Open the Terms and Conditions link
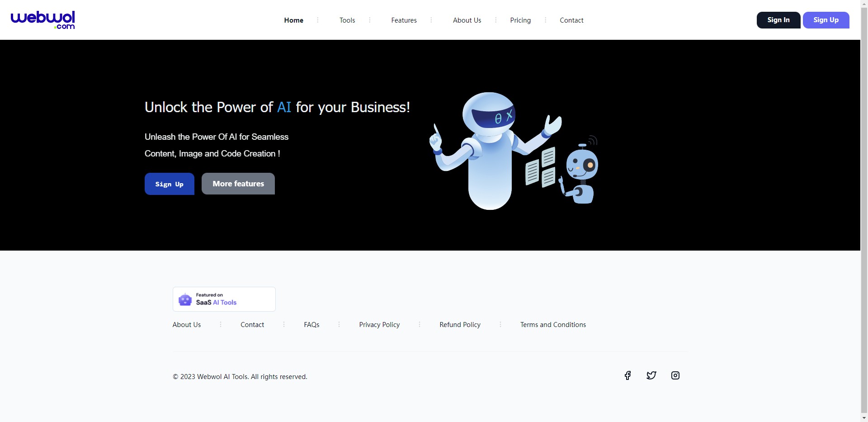Screen dimensions: 868x422 pyautogui.click(x=553, y=325)
